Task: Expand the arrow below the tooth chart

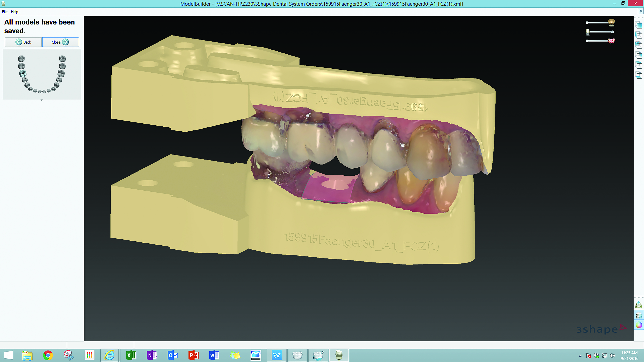Action: coord(42,100)
